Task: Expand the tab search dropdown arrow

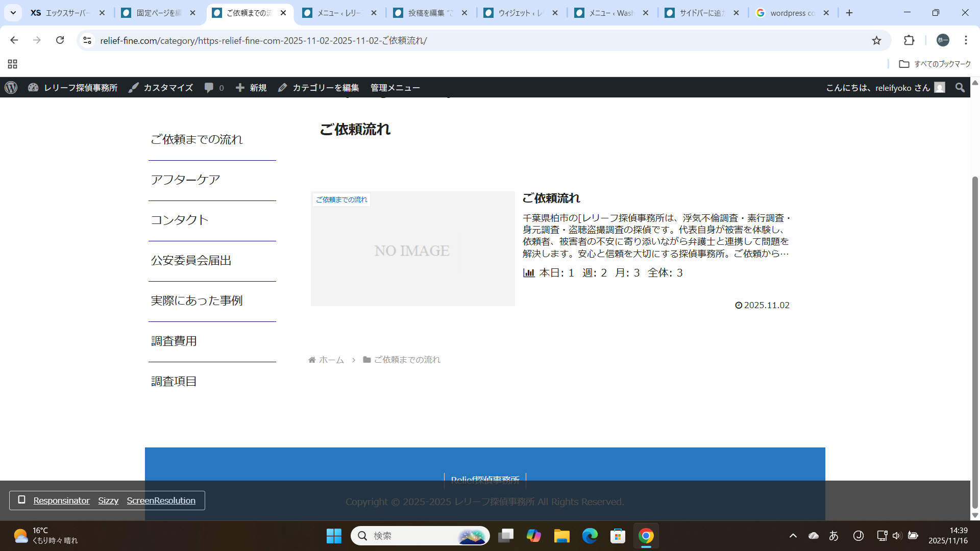Action: (13, 13)
